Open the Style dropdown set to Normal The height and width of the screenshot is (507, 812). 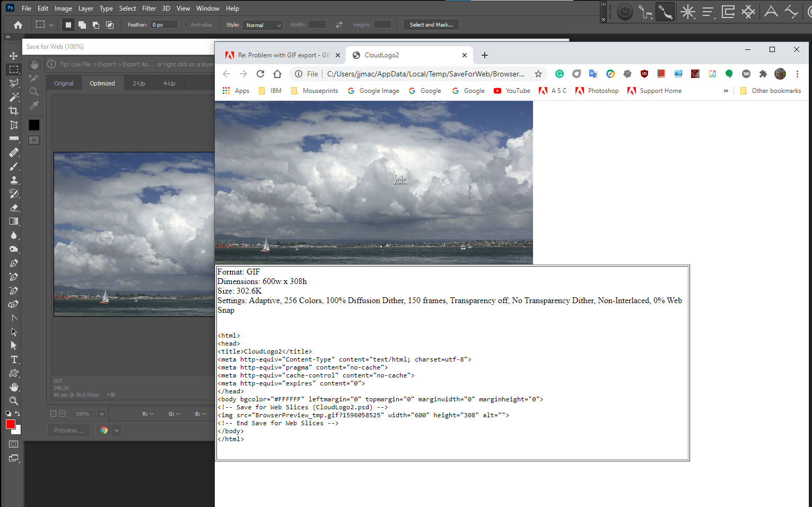pyautogui.click(x=262, y=24)
